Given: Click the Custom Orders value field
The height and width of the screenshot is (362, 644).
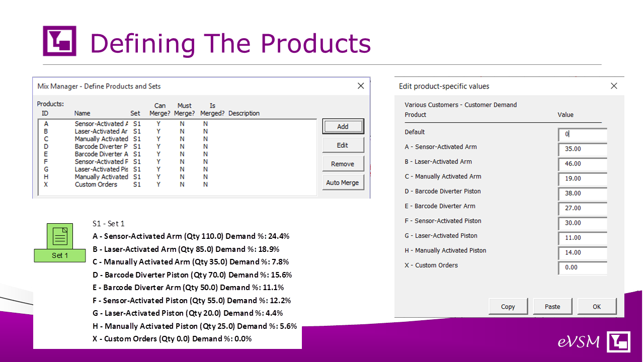Looking at the screenshot, I should click(x=582, y=267).
